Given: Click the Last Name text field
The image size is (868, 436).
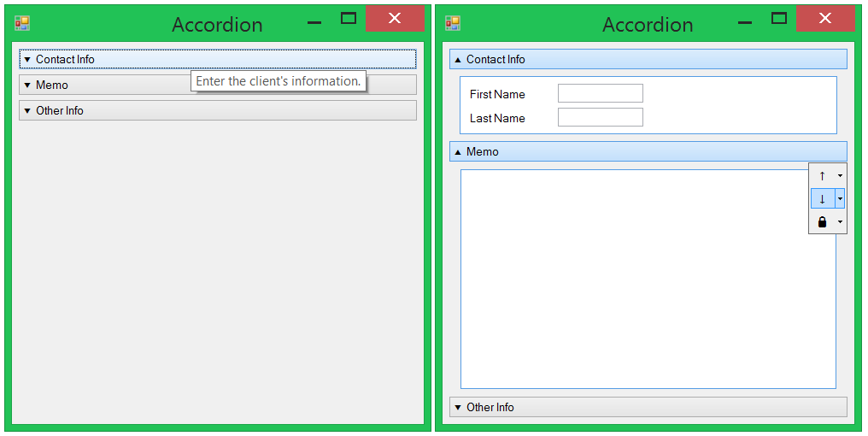Looking at the screenshot, I should pos(601,117).
